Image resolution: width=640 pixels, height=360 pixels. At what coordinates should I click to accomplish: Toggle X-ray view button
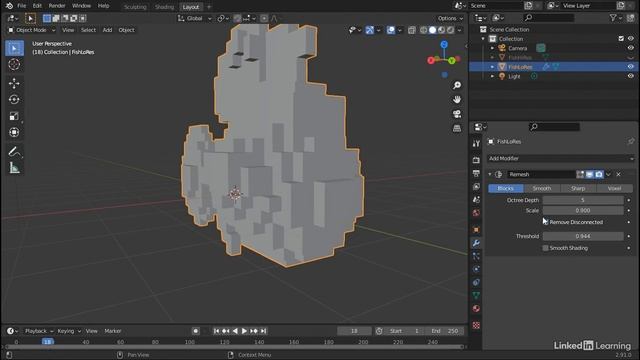(411, 30)
